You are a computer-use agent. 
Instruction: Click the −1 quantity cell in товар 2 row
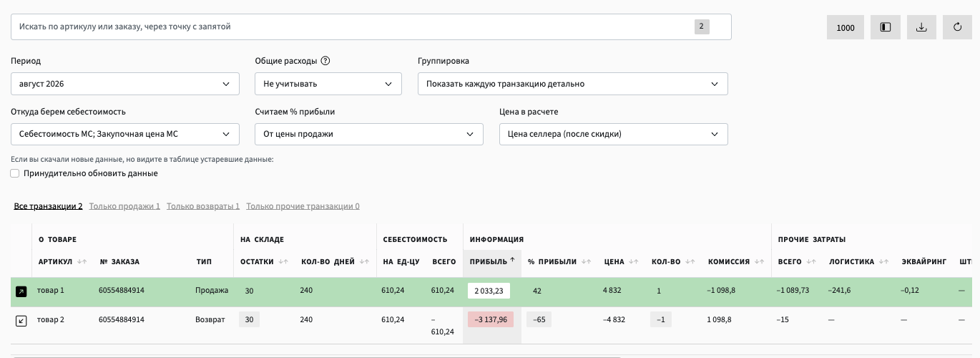(662, 319)
